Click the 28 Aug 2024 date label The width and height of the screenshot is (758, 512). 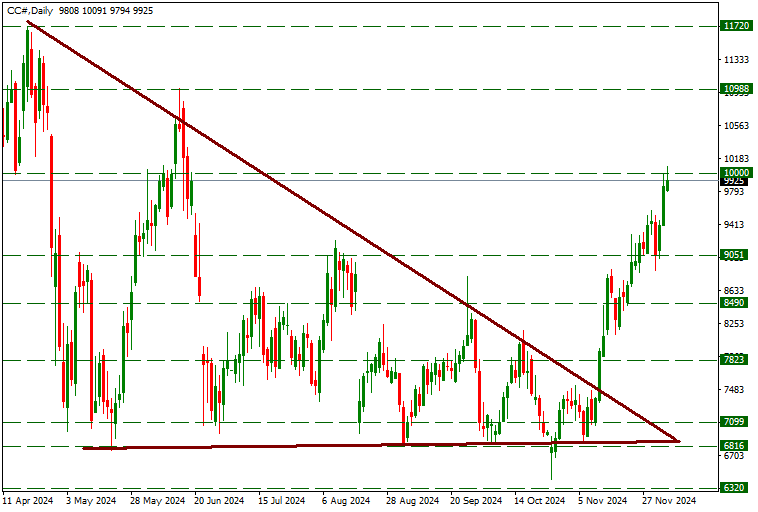tap(412, 500)
